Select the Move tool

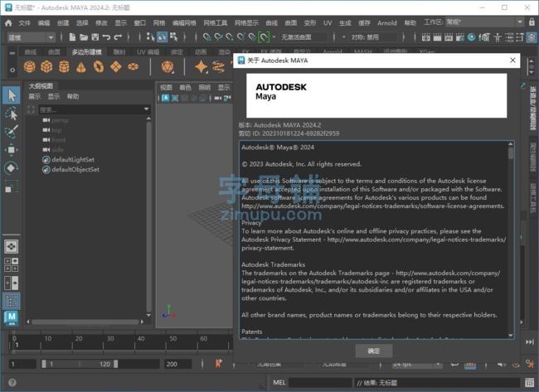tap(12, 150)
